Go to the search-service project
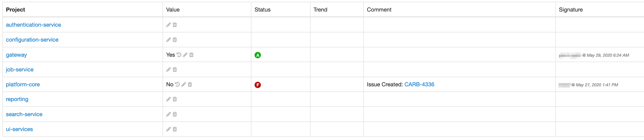The image size is (644, 140). tap(24, 114)
